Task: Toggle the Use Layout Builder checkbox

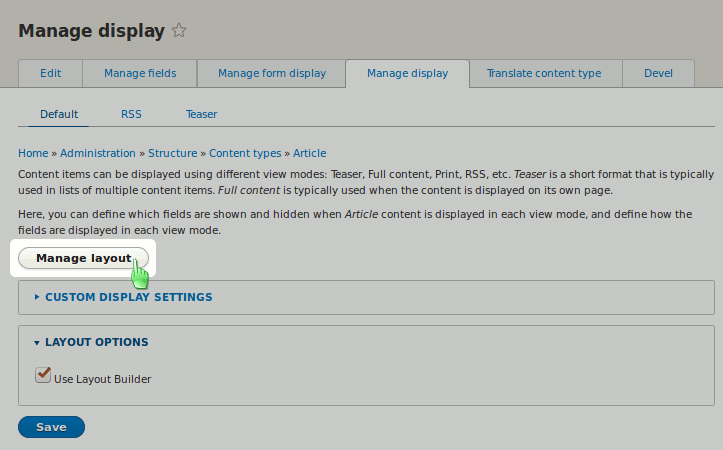Action: [x=43, y=375]
